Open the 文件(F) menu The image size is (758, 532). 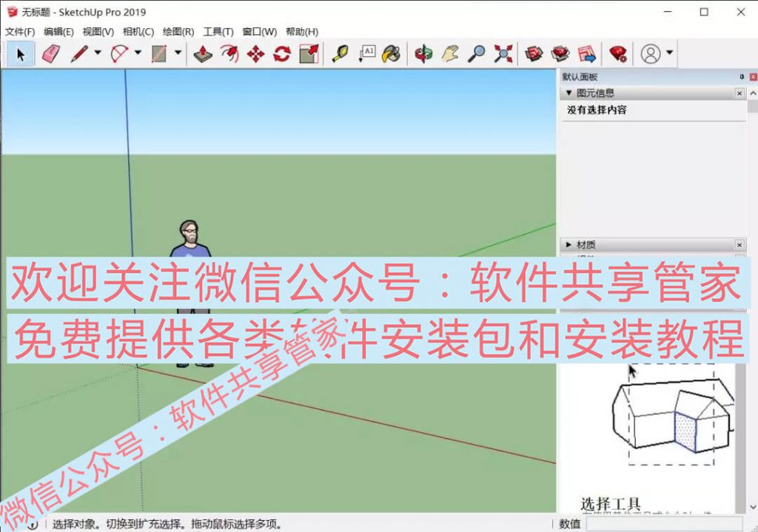tap(20, 32)
